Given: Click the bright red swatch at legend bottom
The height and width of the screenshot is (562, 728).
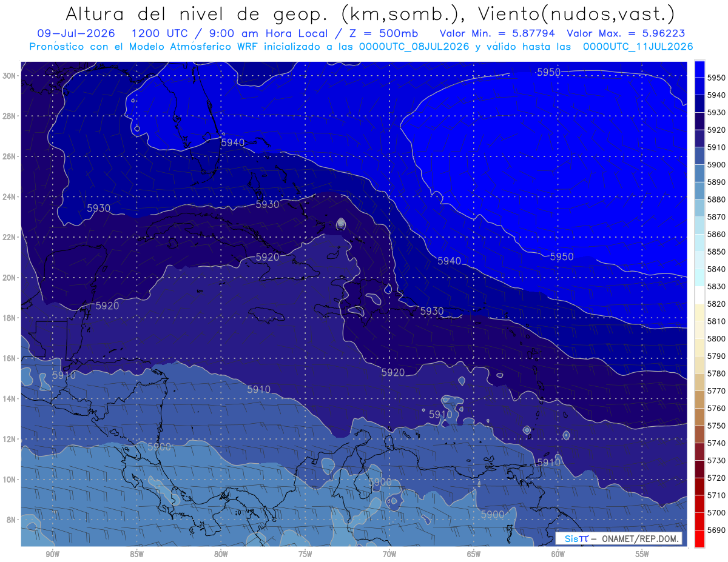Looking at the screenshot, I should [x=699, y=538].
